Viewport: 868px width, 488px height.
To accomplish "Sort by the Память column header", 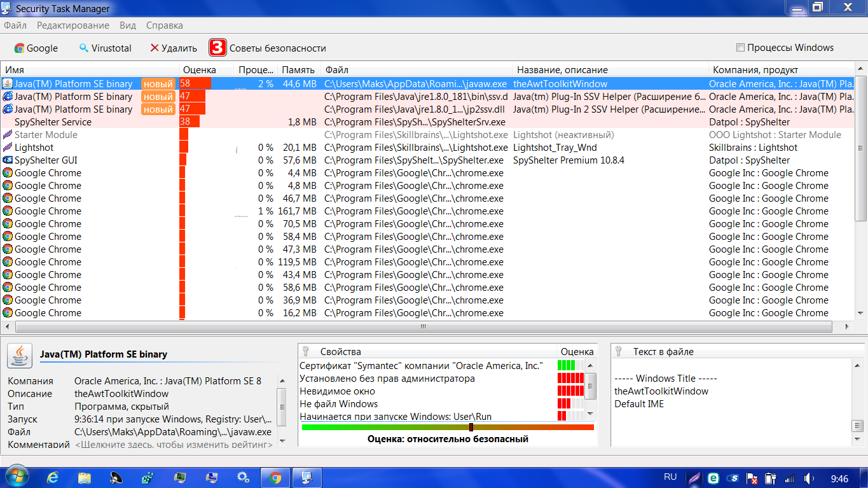I will (x=298, y=70).
